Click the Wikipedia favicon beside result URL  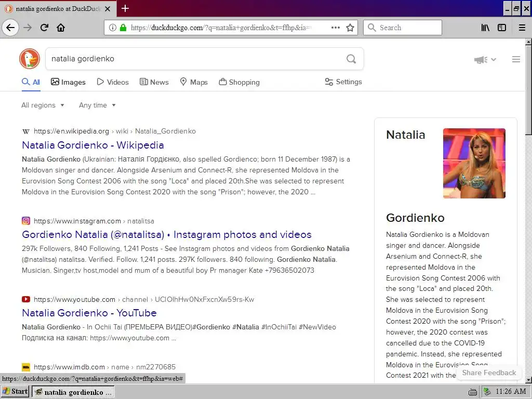(x=26, y=131)
